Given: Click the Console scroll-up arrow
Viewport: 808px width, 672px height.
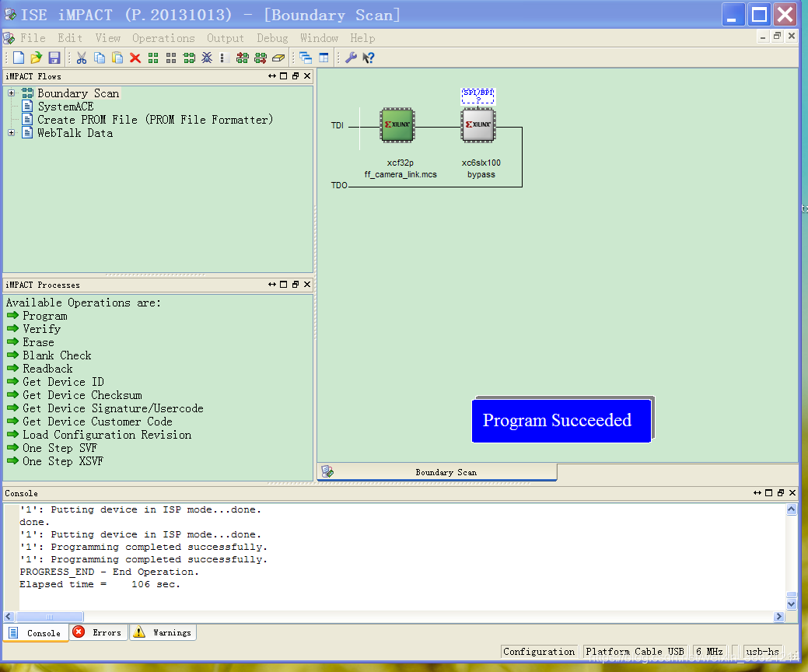Looking at the screenshot, I should tap(792, 509).
